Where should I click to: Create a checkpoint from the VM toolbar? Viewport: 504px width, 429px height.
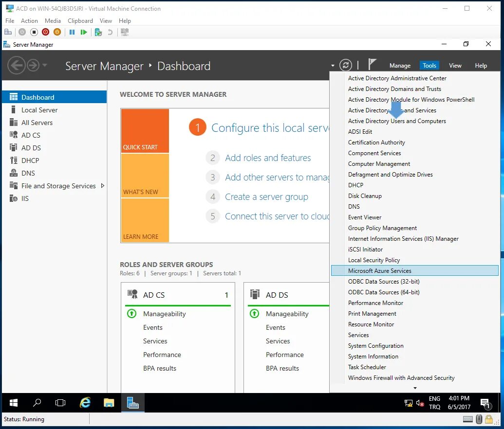click(x=97, y=32)
